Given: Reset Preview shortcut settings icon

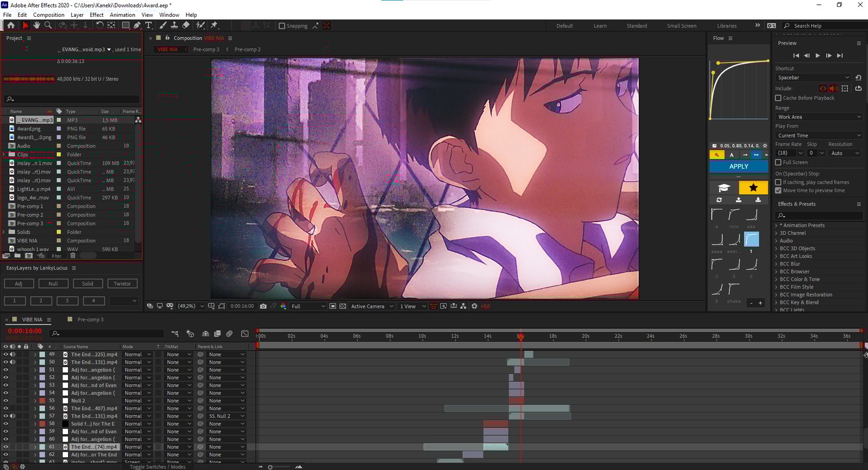Looking at the screenshot, I should [858, 77].
